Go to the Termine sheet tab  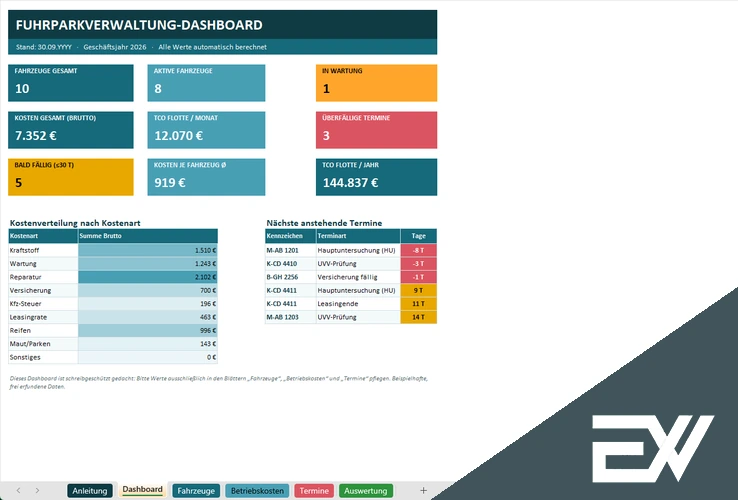(314, 491)
